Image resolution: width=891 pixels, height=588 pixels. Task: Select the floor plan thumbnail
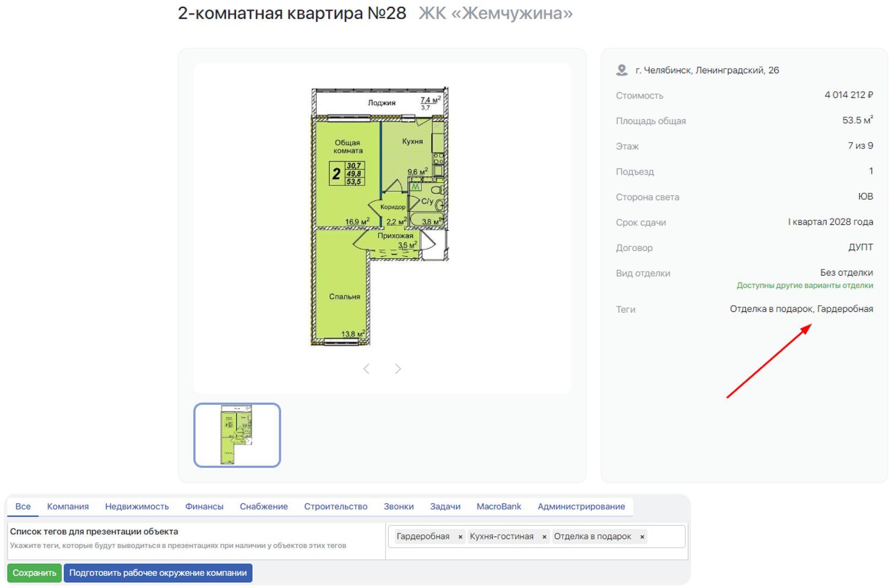point(237,435)
